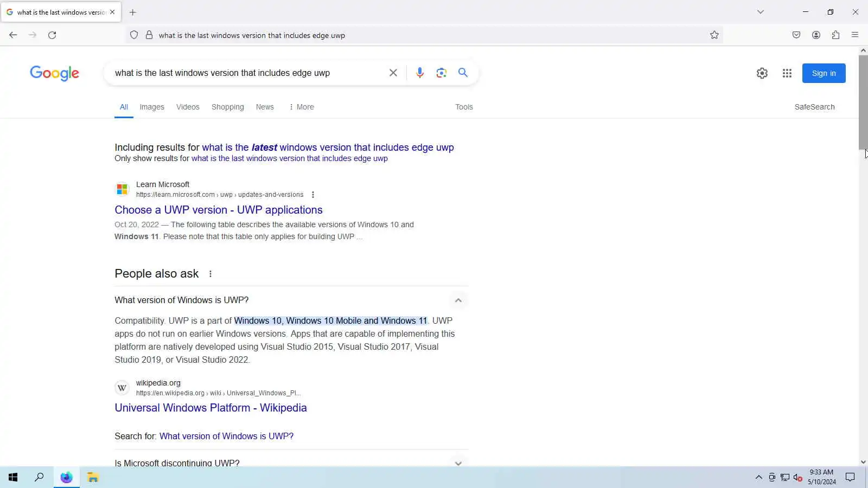Open Choose a UWP version result

[218, 210]
